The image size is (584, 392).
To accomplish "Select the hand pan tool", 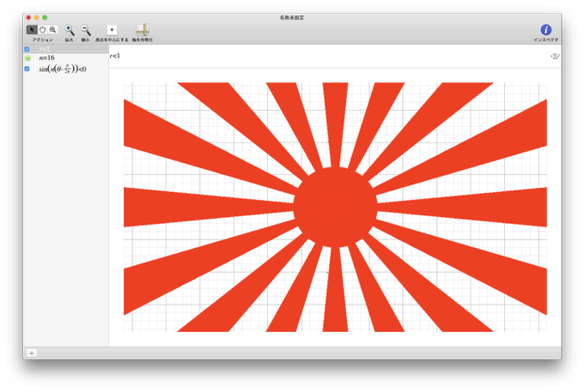I will click(x=42, y=29).
